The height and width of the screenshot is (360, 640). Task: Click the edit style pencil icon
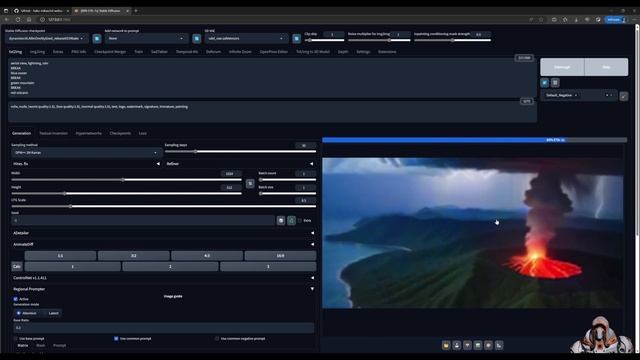(624, 96)
